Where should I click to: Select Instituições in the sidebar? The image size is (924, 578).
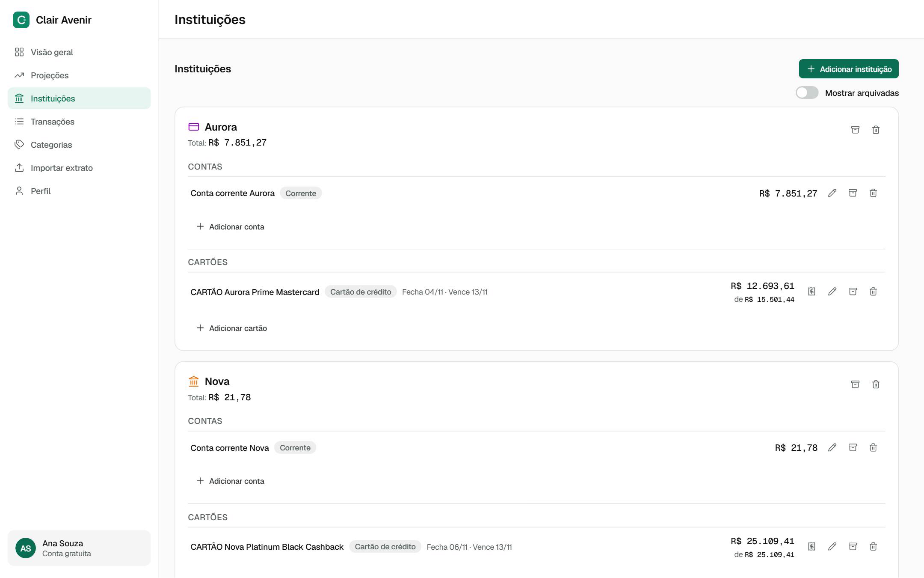tap(79, 98)
